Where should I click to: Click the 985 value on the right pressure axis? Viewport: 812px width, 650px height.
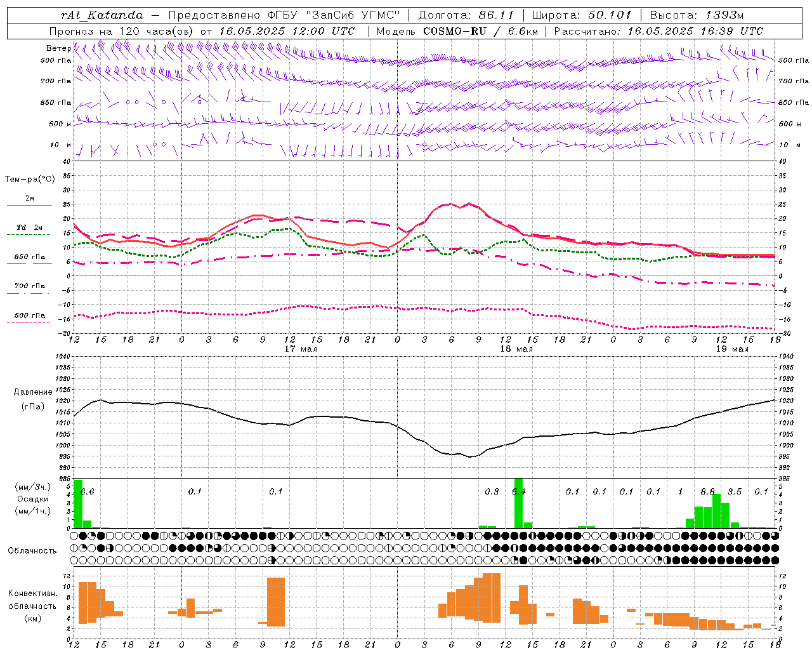[785, 479]
